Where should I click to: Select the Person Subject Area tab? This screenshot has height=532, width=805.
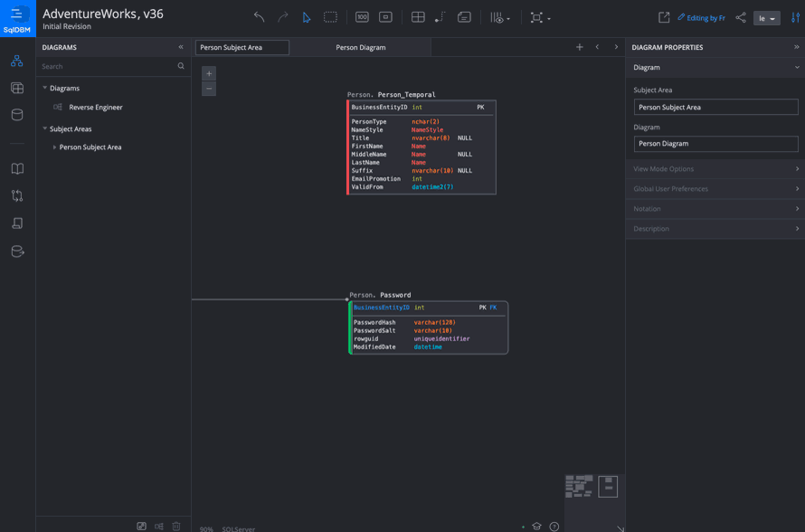click(242, 47)
